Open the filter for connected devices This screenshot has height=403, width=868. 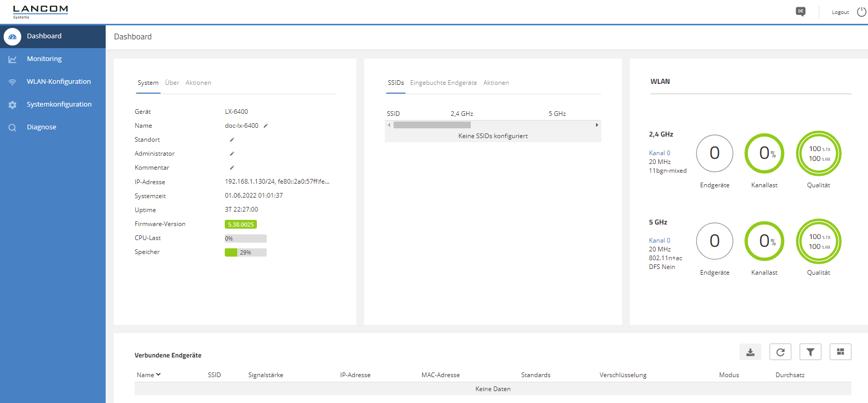pyautogui.click(x=810, y=352)
